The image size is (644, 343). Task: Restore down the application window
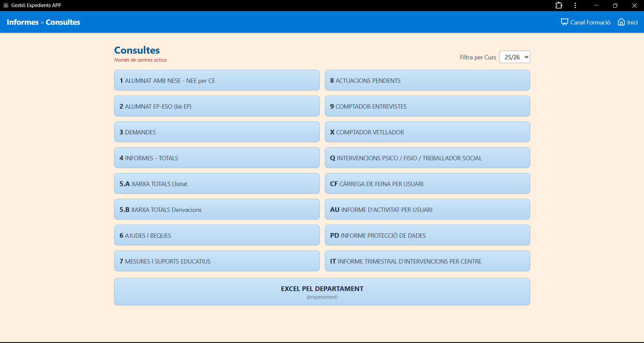(615, 5)
